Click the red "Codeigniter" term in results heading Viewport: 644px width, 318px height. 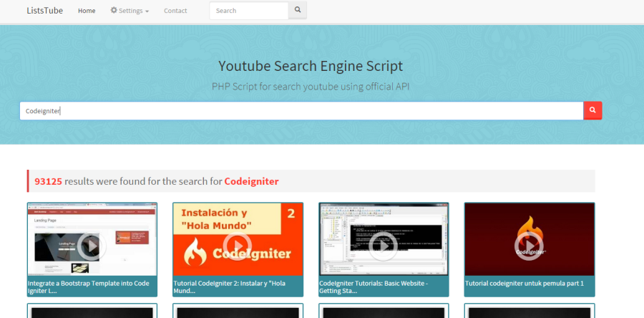pyautogui.click(x=251, y=182)
